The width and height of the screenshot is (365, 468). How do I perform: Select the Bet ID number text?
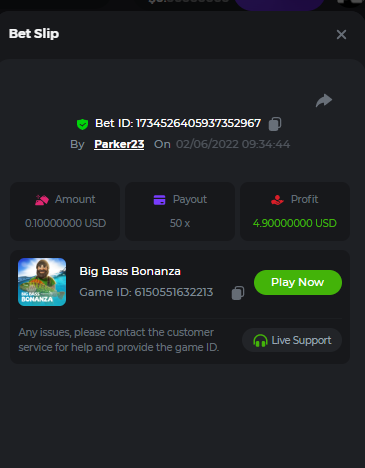(x=198, y=123)
